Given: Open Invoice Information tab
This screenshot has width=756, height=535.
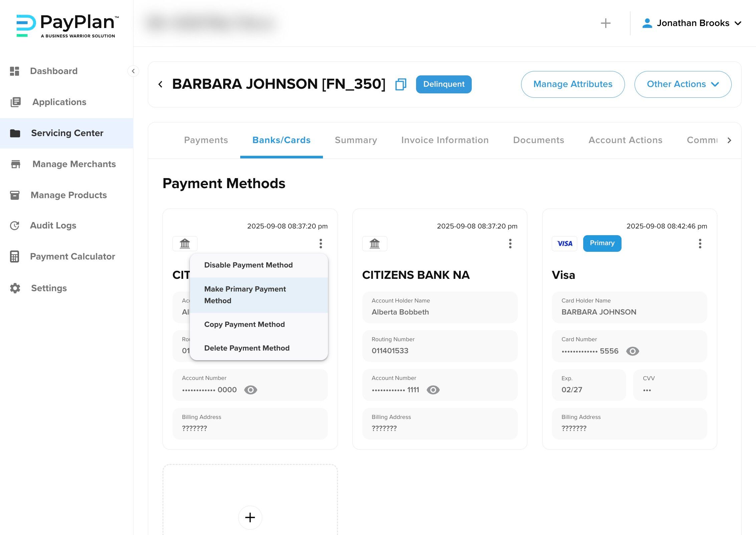Looking at the screenshot, I should pyautogui.click(x=445, y=140).
